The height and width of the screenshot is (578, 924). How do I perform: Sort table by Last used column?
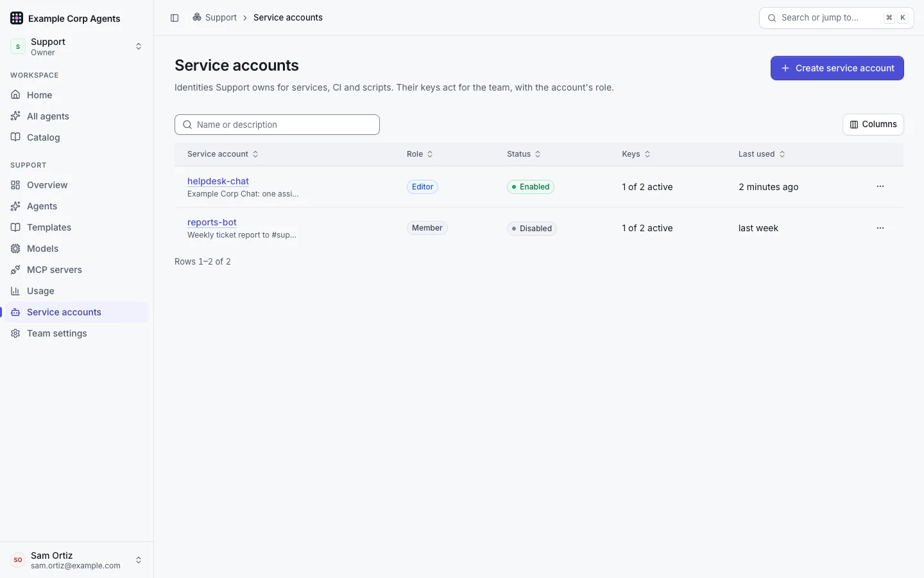[x=762, y=154]
